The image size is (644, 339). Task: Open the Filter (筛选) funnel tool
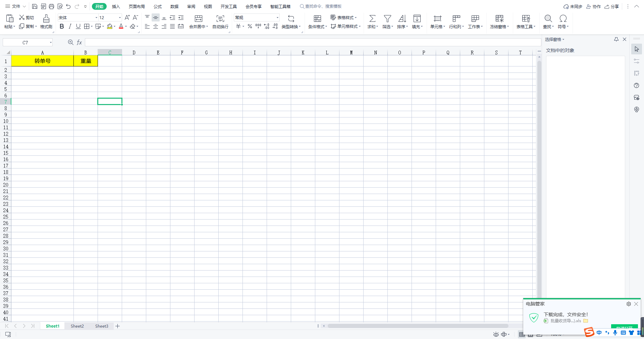pos(387,18)
